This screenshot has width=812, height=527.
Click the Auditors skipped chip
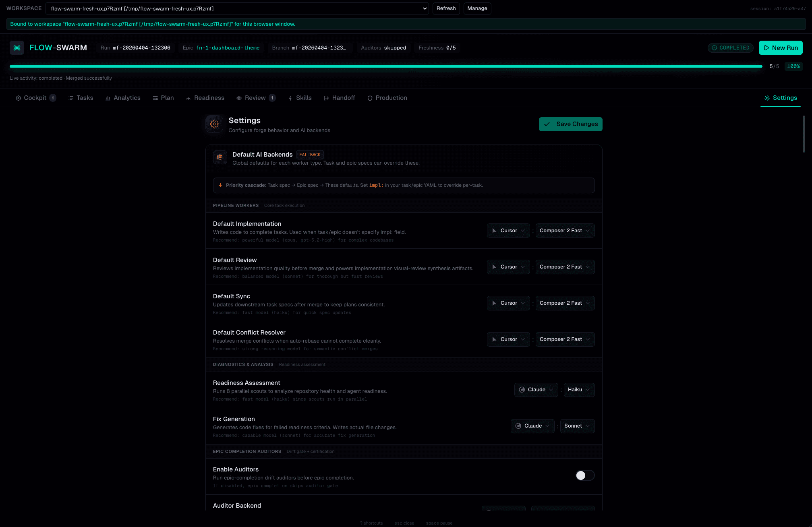383,48
